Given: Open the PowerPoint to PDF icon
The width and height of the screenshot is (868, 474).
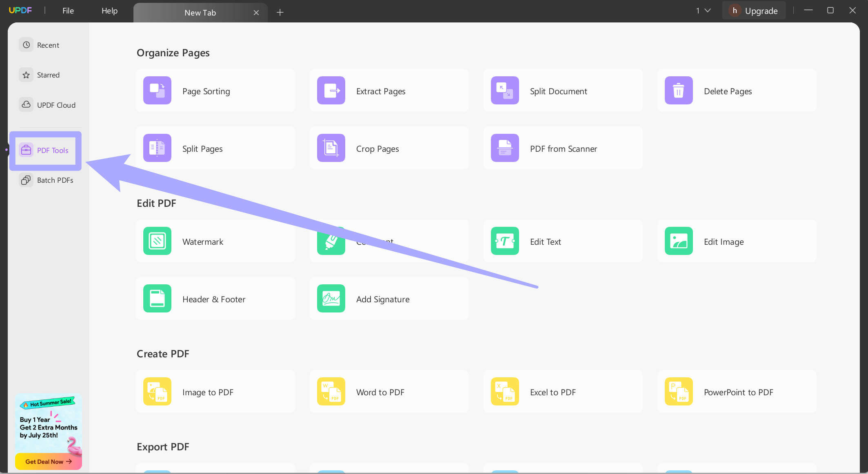Looking at the screenshot, I should click(x=679, y=391).
